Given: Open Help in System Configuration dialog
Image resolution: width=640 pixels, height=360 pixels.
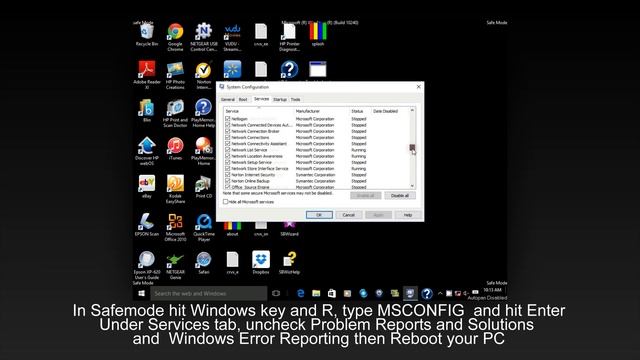Looking at the screenshot, I should pos(408,215).
